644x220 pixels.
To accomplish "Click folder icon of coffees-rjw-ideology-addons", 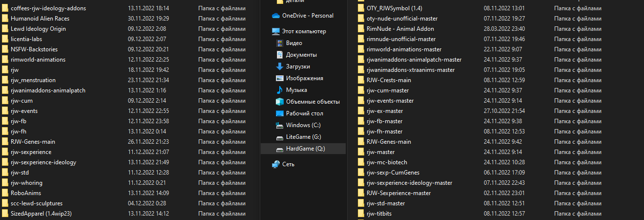I will point(5,8).
